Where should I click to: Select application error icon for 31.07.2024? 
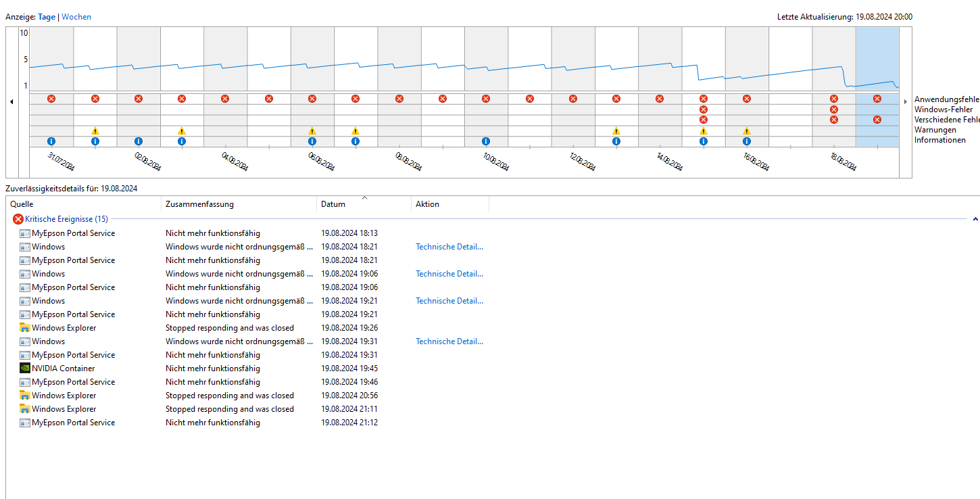click(x=51, y=99)
